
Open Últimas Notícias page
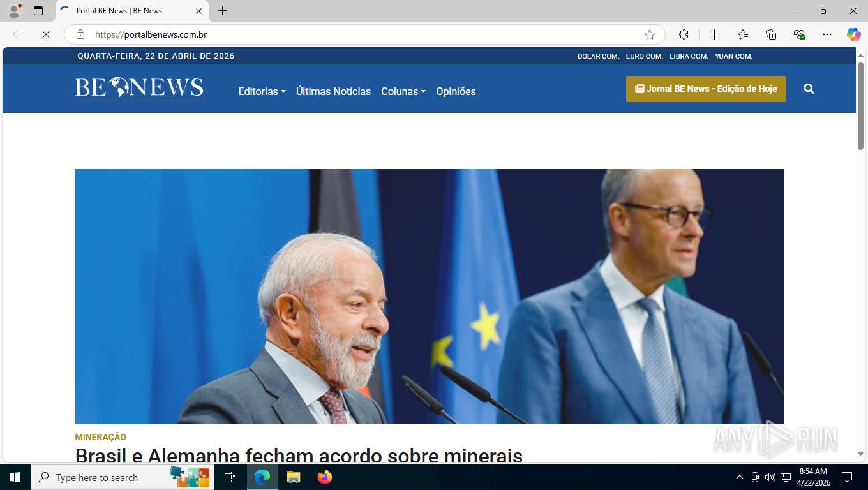(x=333, y=91)
